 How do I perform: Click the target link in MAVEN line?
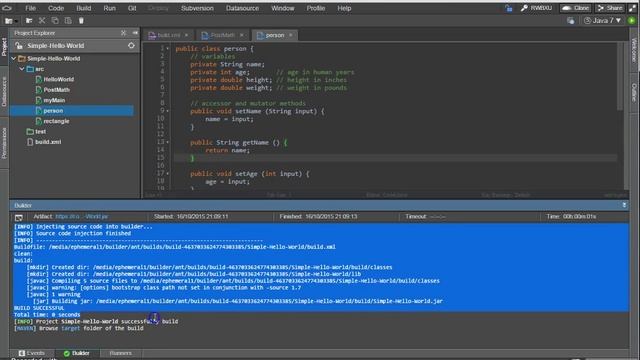(71, 328)
